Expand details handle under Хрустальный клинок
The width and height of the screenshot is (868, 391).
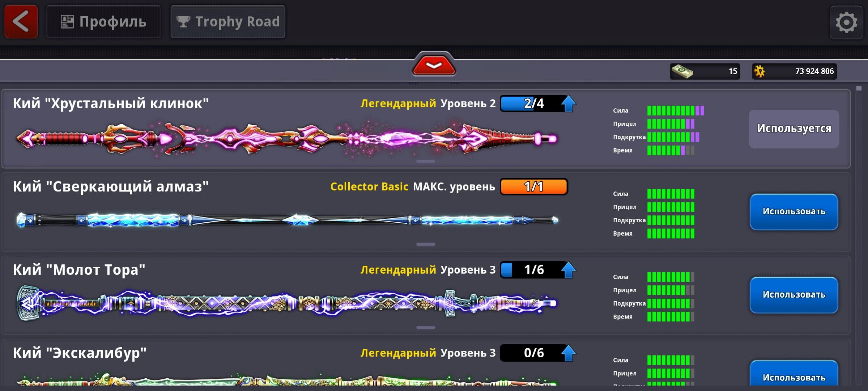[x=426, y=161]
